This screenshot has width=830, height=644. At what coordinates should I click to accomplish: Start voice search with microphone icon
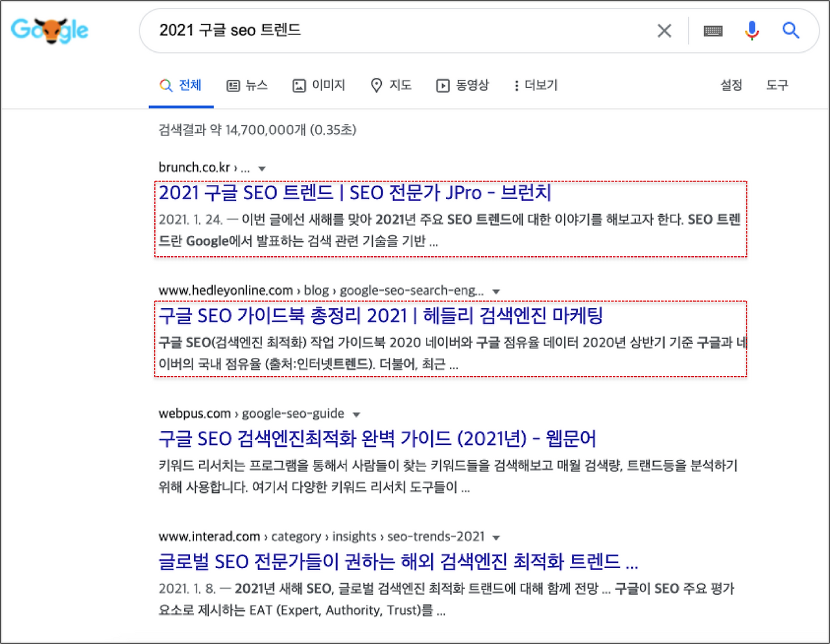click(752, 30)
